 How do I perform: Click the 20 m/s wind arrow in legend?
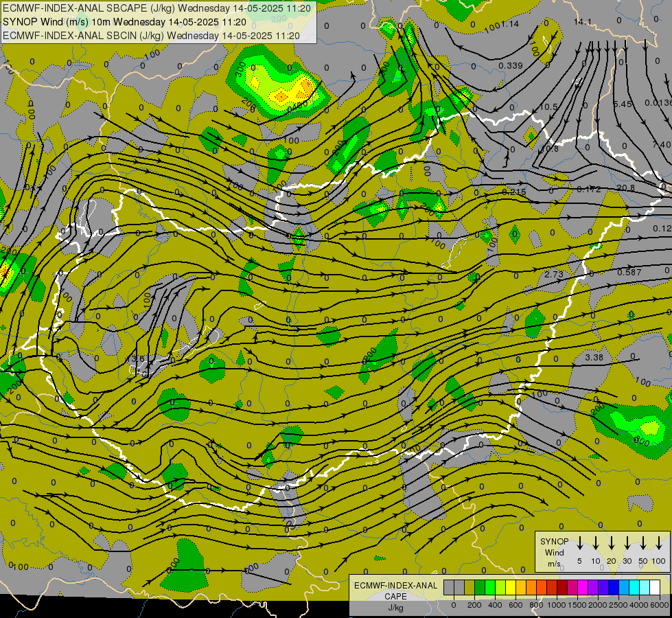612,543
